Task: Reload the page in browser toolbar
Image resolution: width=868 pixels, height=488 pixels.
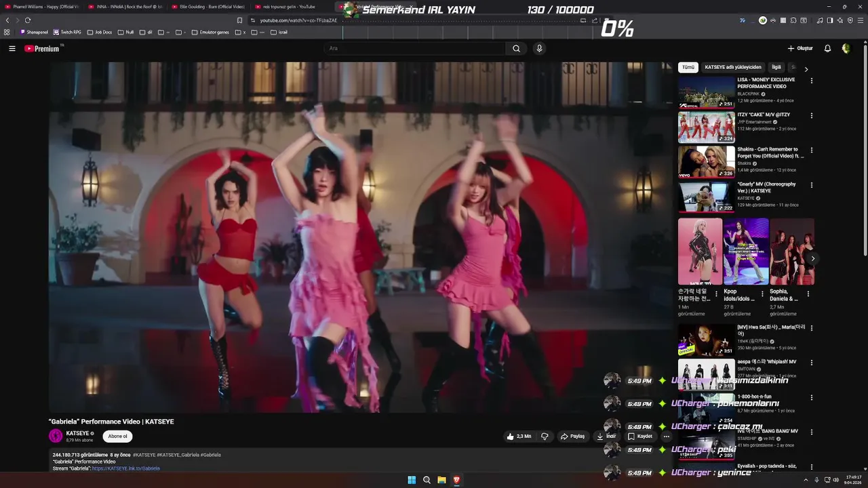Action: click(28, 20)
